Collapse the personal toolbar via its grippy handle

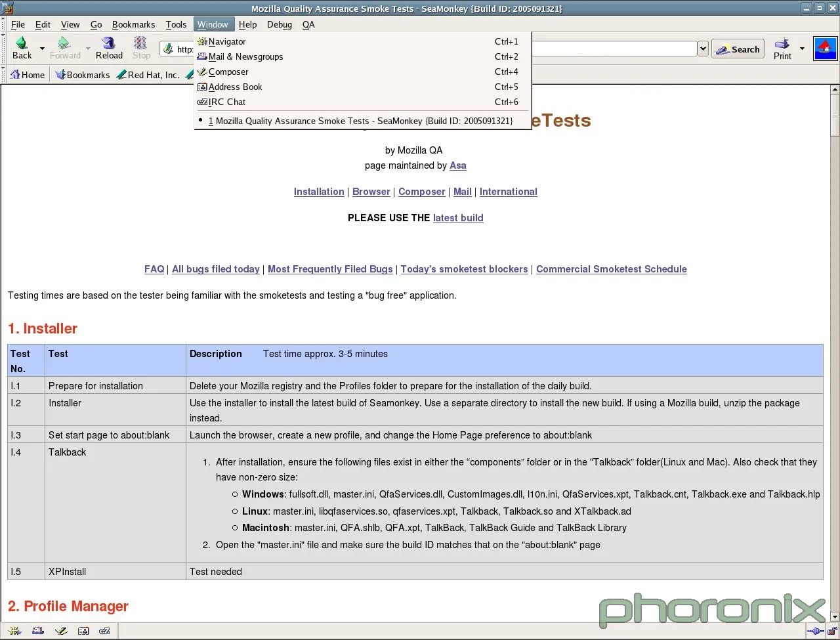(x=4, y=75)
